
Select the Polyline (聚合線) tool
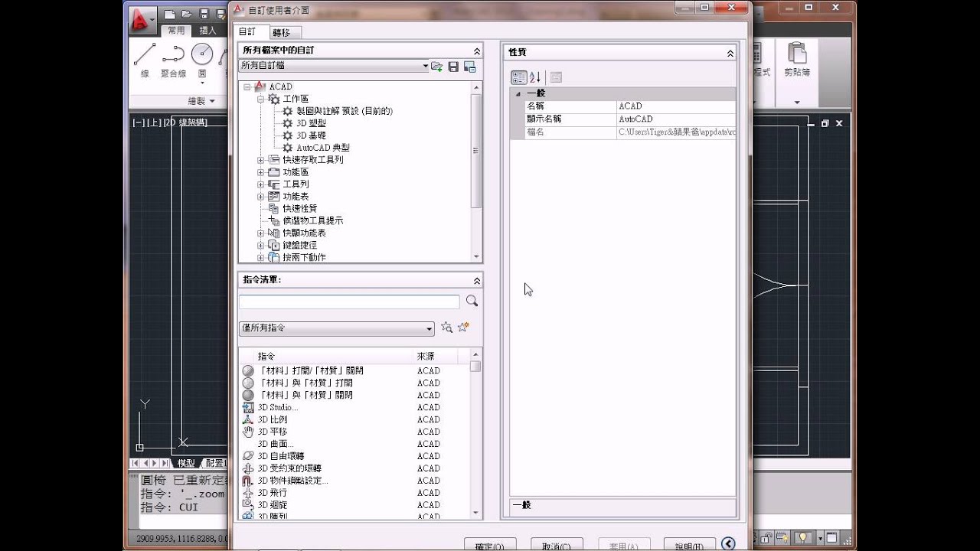pos(174,60)
